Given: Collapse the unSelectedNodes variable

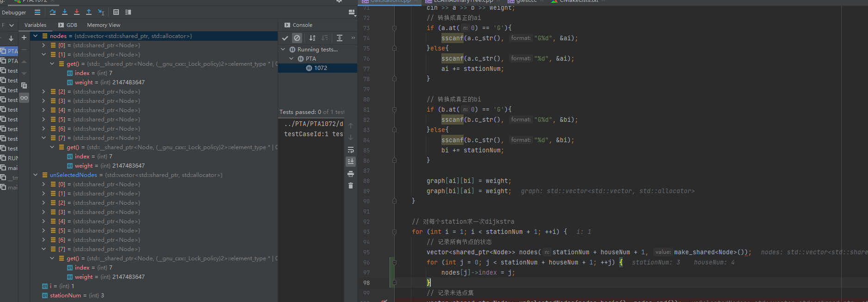Looking at the screenshot, I should [x=35, y=175].
